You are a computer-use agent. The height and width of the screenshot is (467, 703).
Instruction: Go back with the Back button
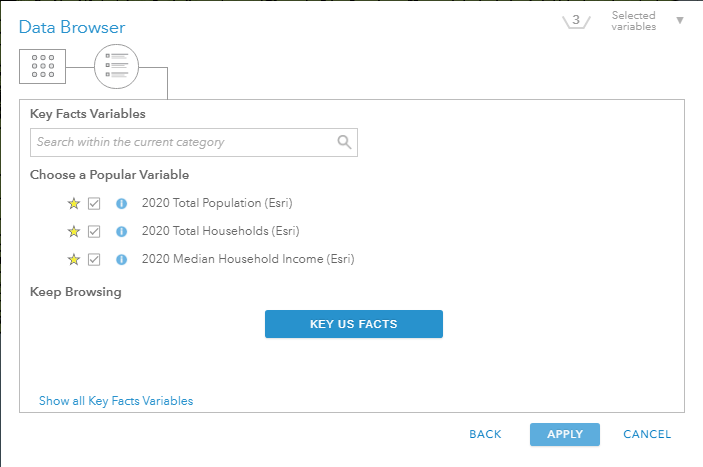pyautogui.click(x=485, y=434)
